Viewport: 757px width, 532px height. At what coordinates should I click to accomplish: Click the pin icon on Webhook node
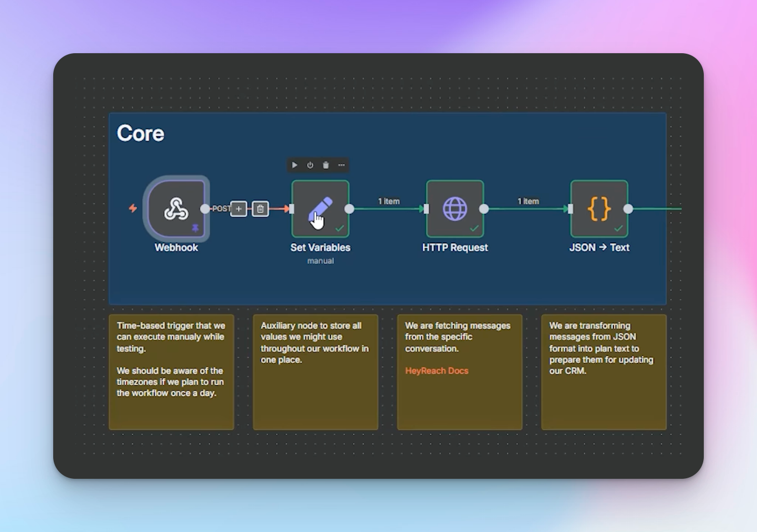click(x=195, y=228)
